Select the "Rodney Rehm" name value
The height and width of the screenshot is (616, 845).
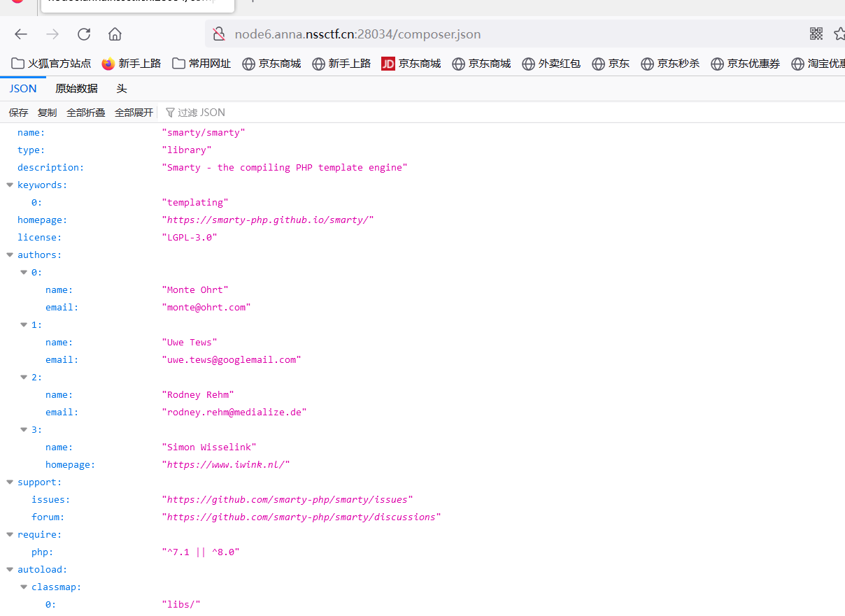(198, 395)
